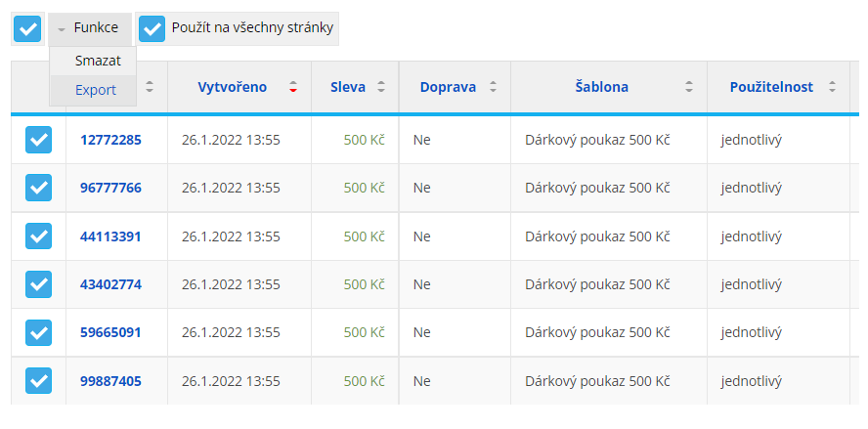868x429 pixels.
Task: Uncheck the checkbox for voucher 59665091
Action: tap(39, 332)
